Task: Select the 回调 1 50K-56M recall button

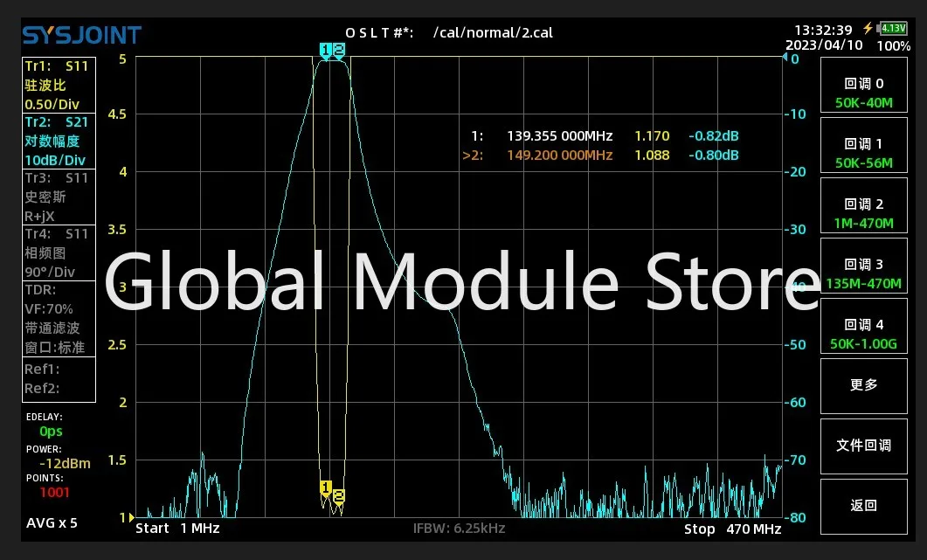Action: click(x=864, y=146)
